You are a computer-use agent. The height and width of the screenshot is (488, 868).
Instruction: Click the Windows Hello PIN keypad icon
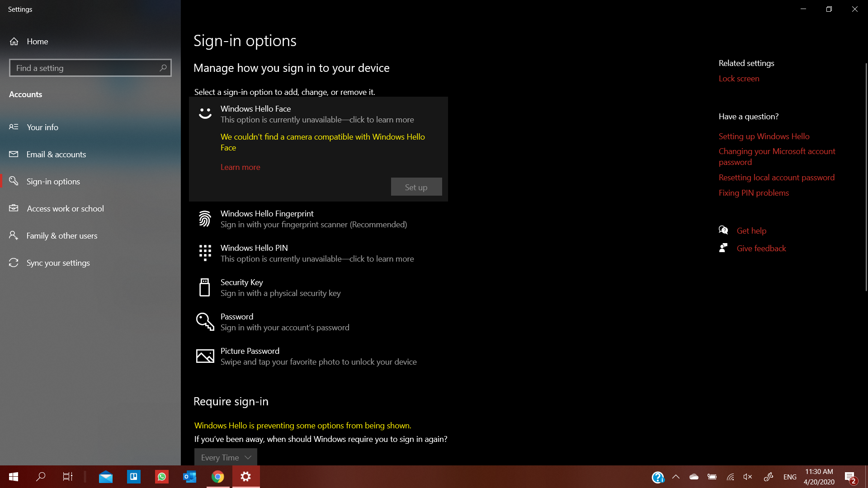point(205,253)
